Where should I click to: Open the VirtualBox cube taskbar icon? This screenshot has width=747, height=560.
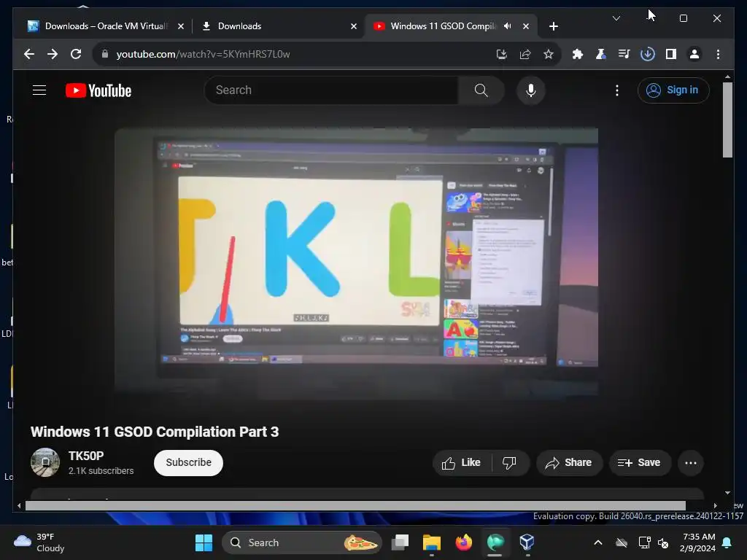tap(527, 542)
